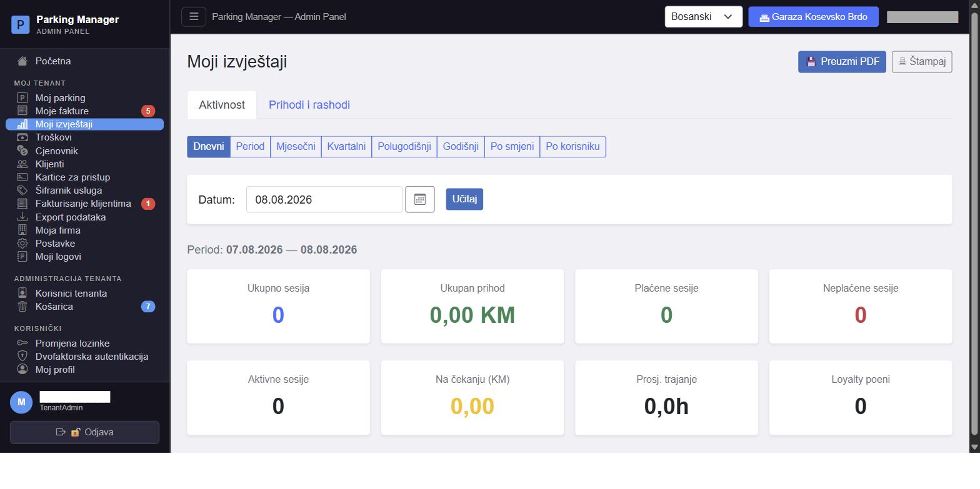This screenshot has height=489, width=980.
Task: Click the Plaćene sesije card
Action: pos(666,307)
